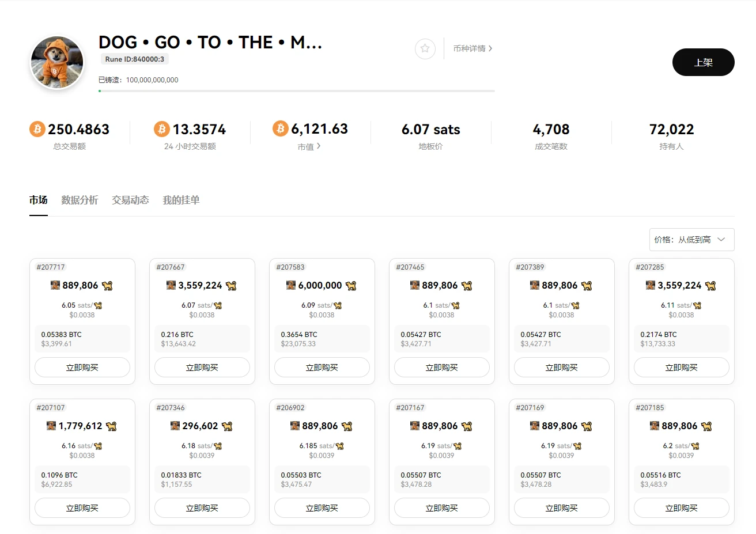Click 立即购买 on listing #207717
This screenshot has height=534, width=756.
pos(82,368)
